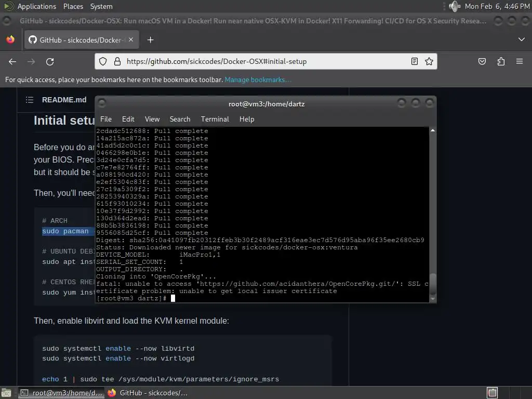
Task: Click the 'Cloning into OpenCorePkg' line
Action: [x=156, y=276]
